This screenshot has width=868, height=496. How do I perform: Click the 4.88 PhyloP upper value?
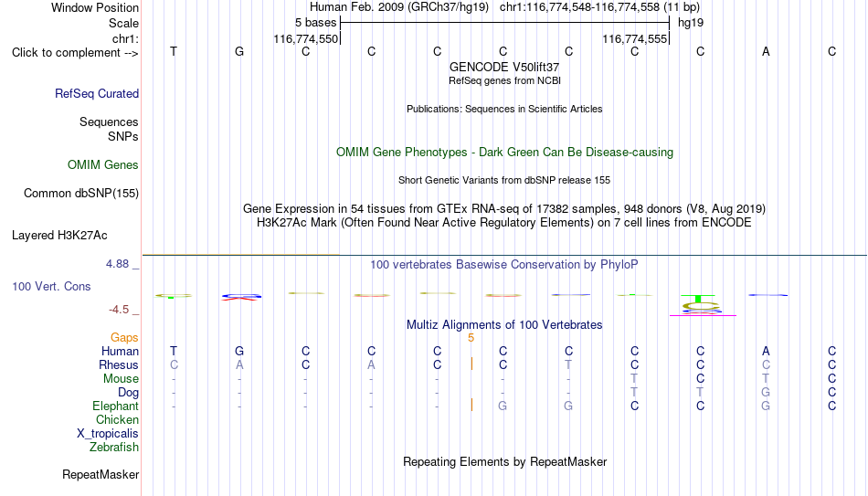(x=117, y=264)
